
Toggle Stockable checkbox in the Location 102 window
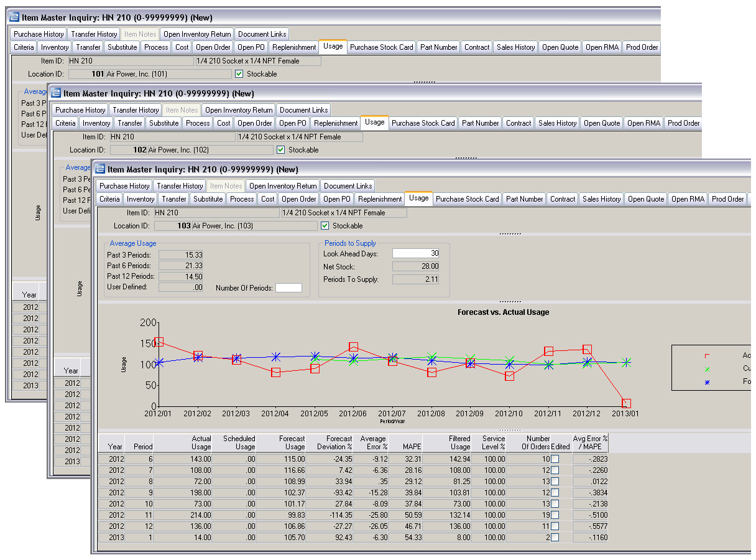point(280,149)
